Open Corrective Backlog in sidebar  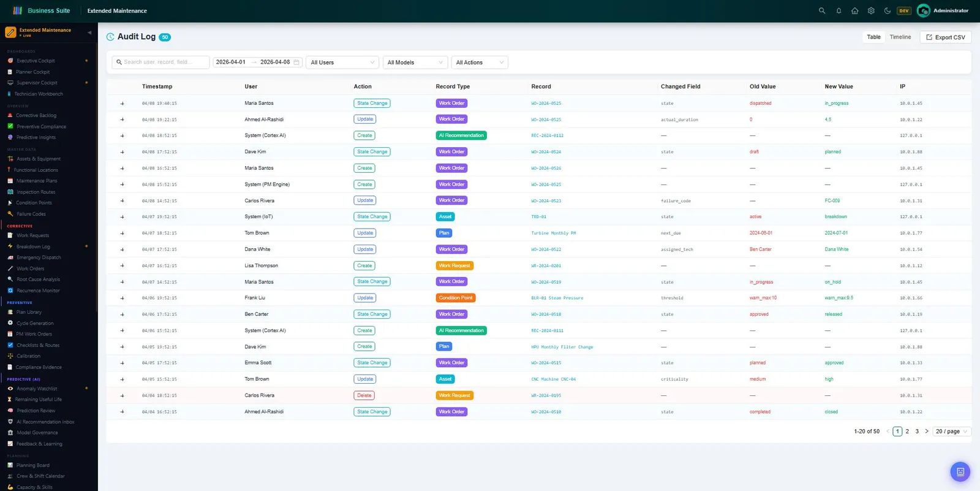click(x=36, y=115)
